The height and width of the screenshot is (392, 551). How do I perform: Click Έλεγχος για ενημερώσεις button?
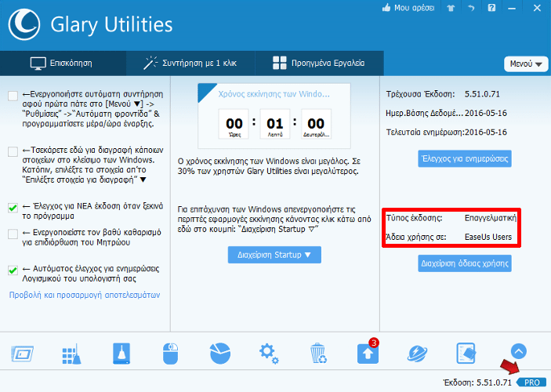tap(465, 158)
